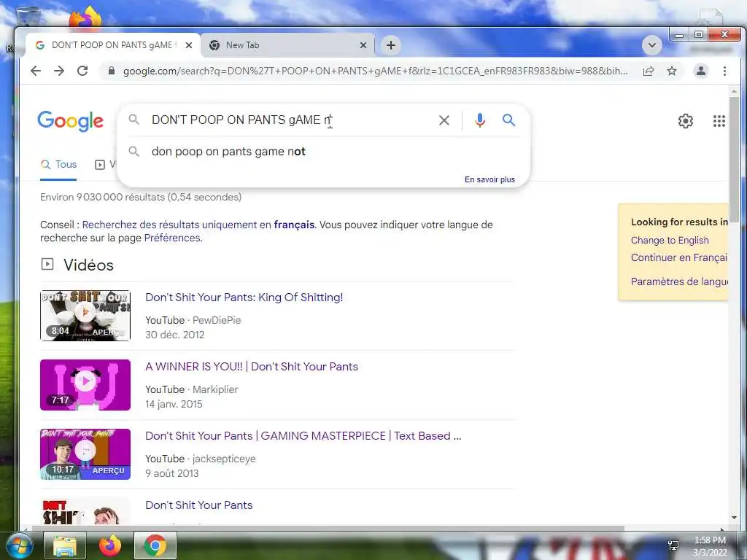Viewport: 747px width, 560px height.
Task: Click the address bar URL
Action: pyautogui.click(x=375, y=71)
